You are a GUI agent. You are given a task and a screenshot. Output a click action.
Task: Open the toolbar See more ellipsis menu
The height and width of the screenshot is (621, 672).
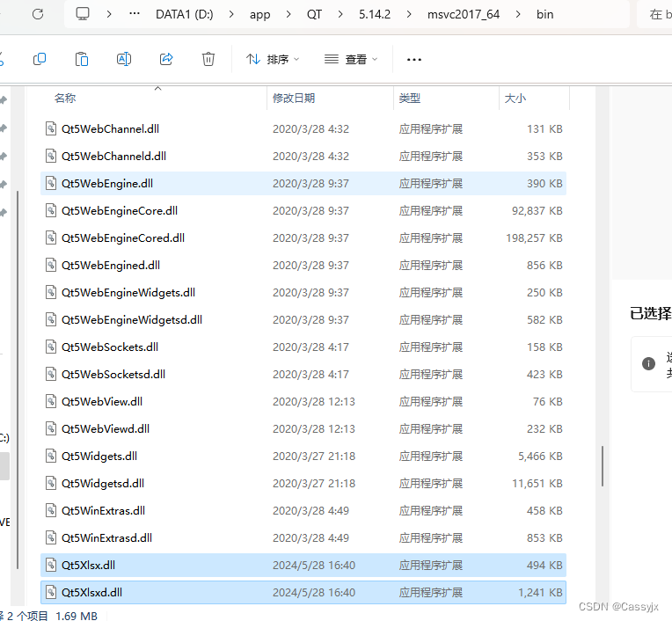pyautogui.click(x=414, y=59)
